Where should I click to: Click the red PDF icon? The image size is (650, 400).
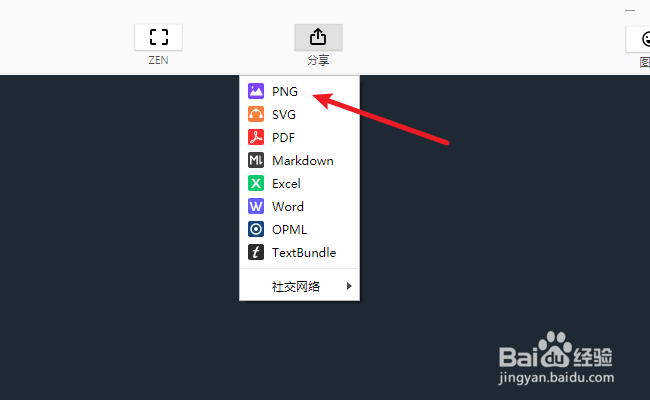[x=256, y=137]
